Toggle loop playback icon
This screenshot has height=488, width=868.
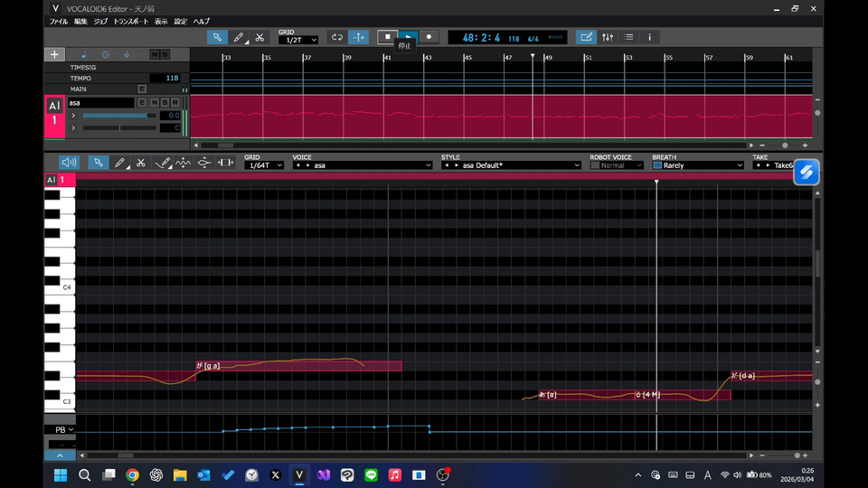click(x=337, y=37)
